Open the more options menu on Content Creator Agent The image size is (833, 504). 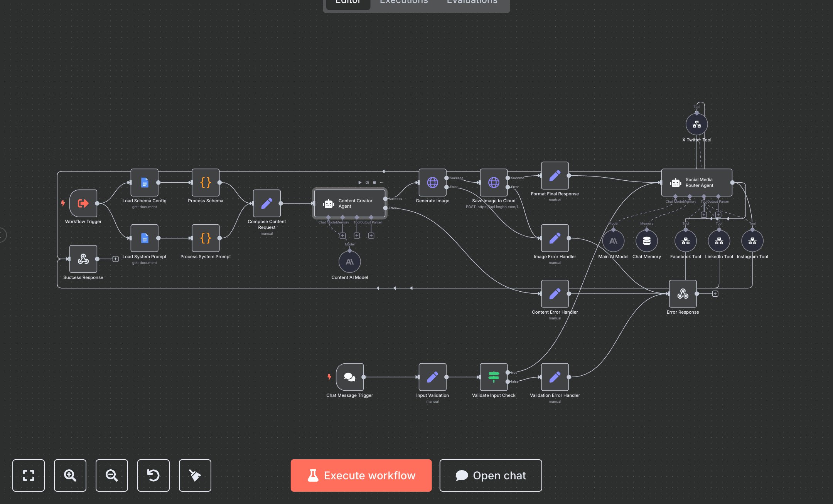click(x=381, y=182)
